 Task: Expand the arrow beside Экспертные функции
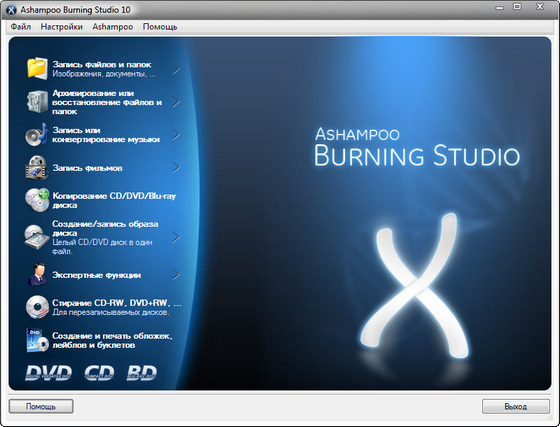176,275
